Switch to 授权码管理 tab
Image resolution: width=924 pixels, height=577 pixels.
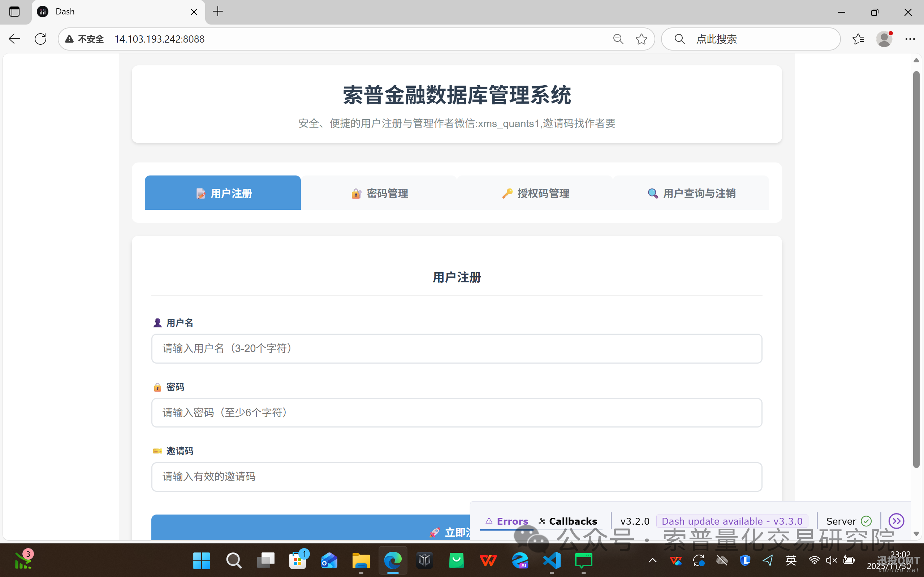[x=535, y=193]
